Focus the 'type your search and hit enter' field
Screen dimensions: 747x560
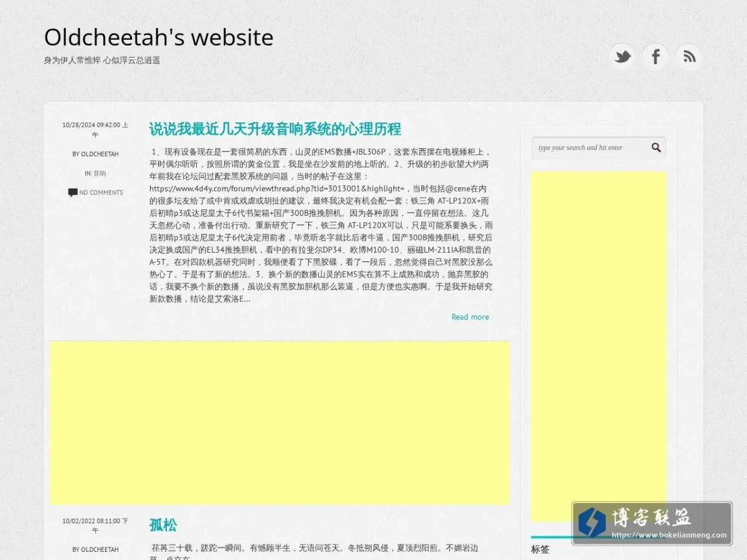click(598, 147)
